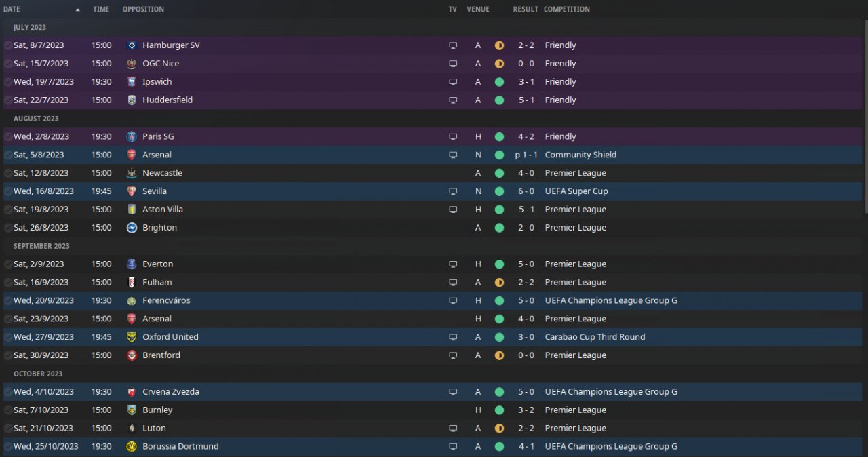Toggle the check circle beside Sat, 8/7/2023
Image resolution: width=868 pixels, height=457 pixels.
tap(7, 45)
